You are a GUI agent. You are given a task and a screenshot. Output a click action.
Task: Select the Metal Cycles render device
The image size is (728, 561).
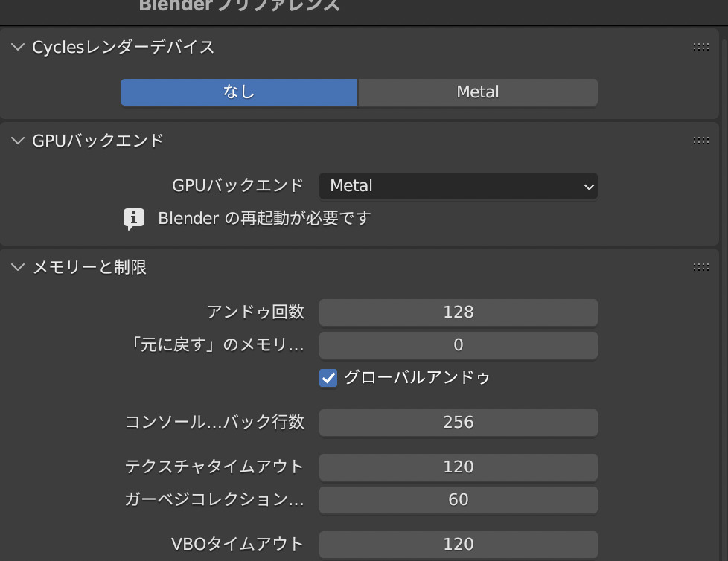(x=478, y=92)
